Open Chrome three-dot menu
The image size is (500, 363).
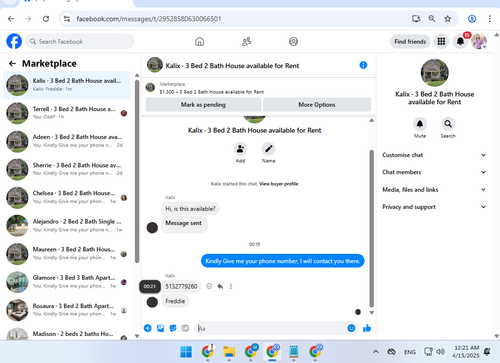(x=489, y=19)
